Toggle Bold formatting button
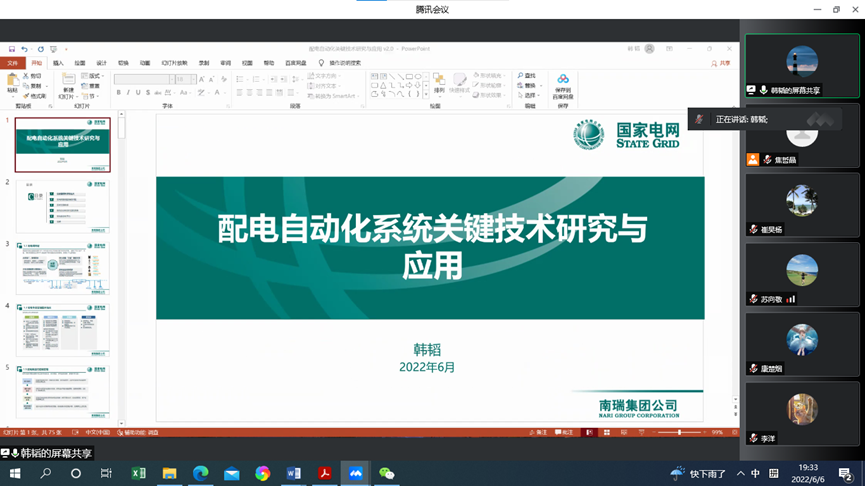Viewport: 865px width, 486px height. pos(118,93)
